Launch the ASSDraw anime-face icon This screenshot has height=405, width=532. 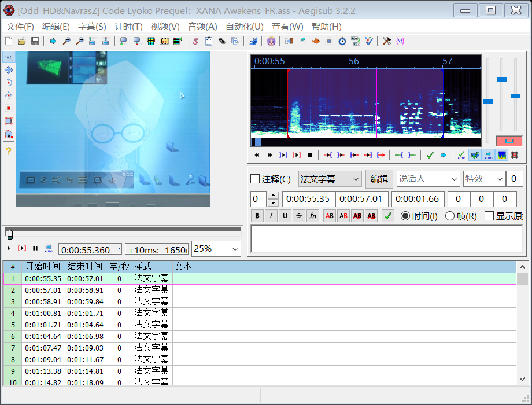(271, 42)
